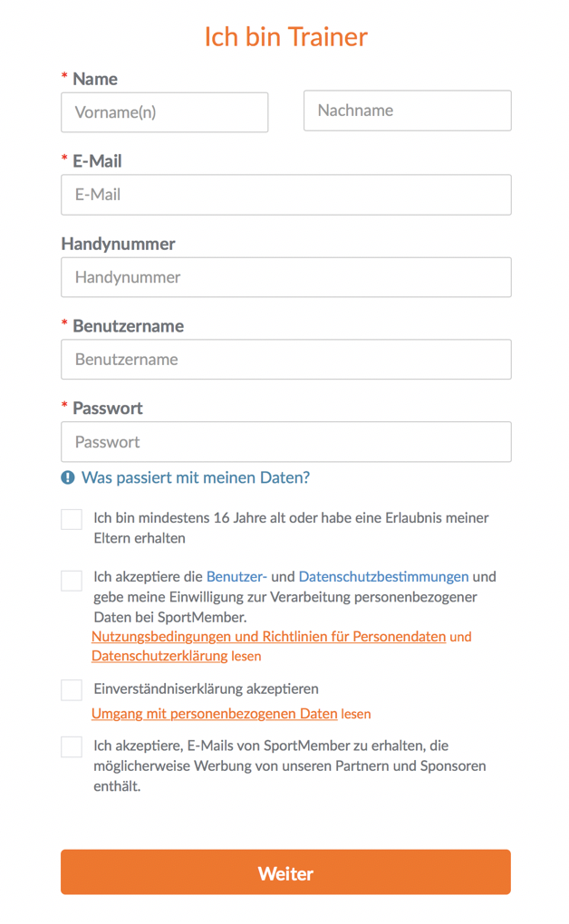The image size is (569, 924).
Task: Select the Benutzername field
Action: coord(286,360)
